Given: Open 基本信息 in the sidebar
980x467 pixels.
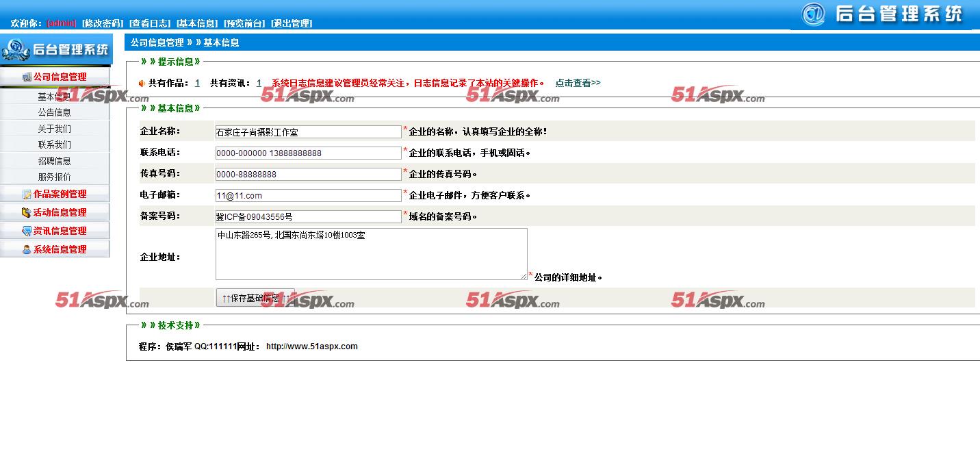Looking at the screenshot, I should point(55,97).
